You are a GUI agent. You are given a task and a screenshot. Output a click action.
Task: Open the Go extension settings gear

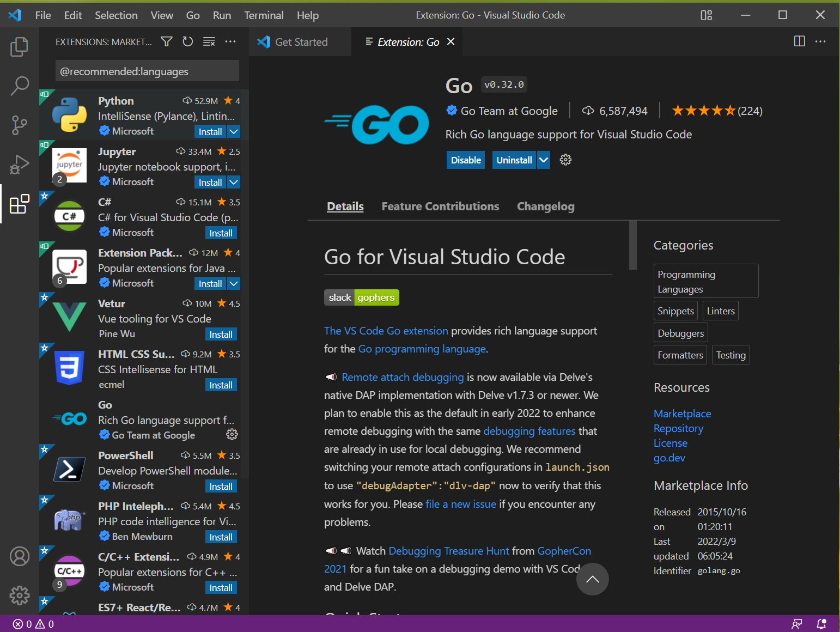566,160
